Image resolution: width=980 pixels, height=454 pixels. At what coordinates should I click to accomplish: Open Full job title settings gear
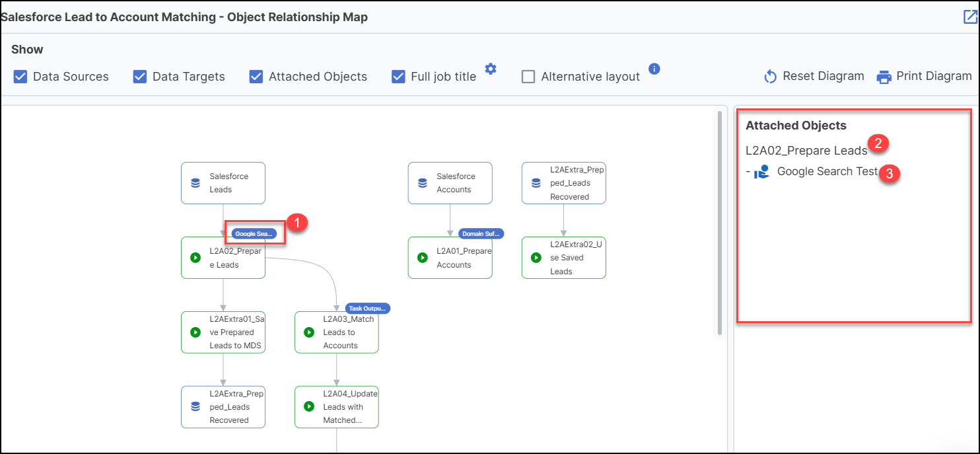point(490,69)
